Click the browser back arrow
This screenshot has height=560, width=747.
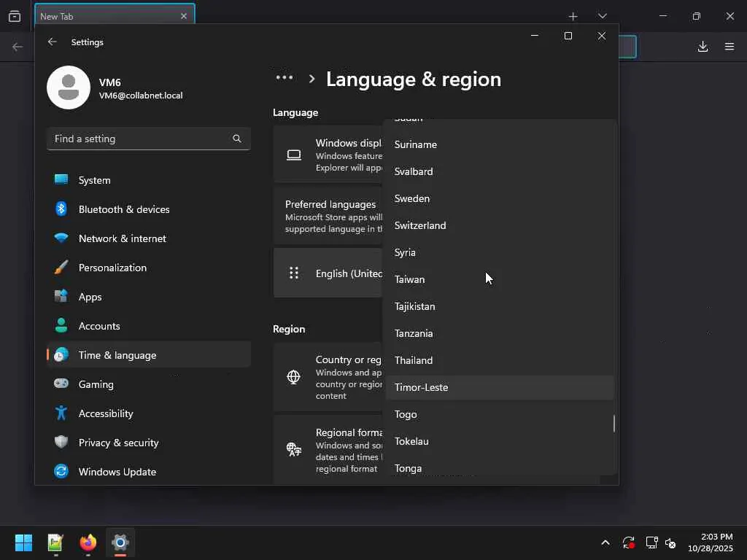coord(18,47)
